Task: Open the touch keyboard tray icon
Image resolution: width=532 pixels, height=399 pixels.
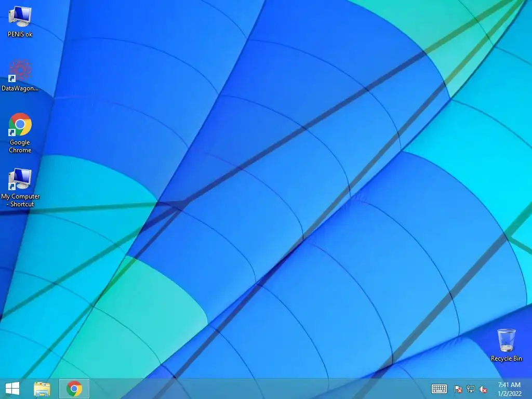Action: tap(439, 389)
